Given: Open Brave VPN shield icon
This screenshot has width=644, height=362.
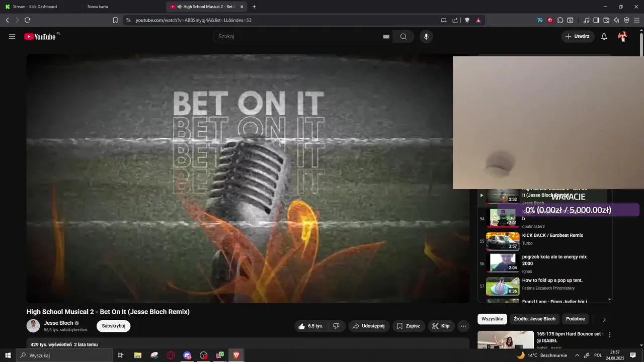Looking at the screenshot, I should (626, 20).
